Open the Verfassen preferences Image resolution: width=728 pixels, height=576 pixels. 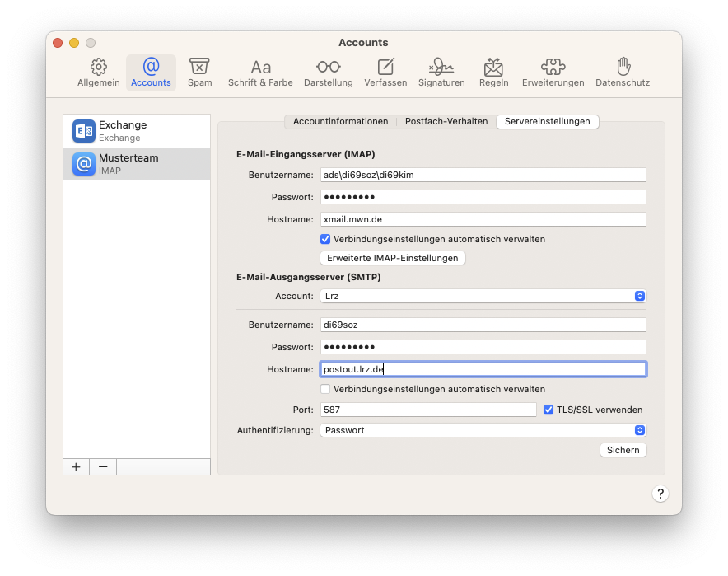(385, 73)
